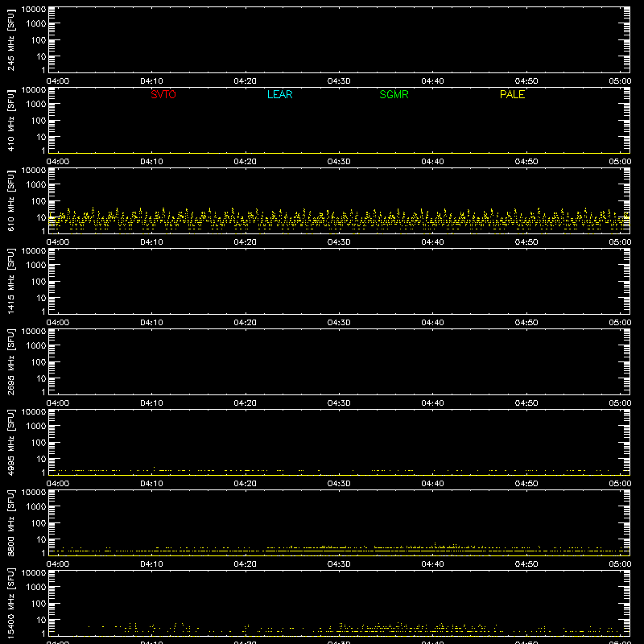Click 04:10 label below the 245 MHz plot
The height and width of the screenshot is (644, 644).
pyautogui.click(x=151, y=81)
